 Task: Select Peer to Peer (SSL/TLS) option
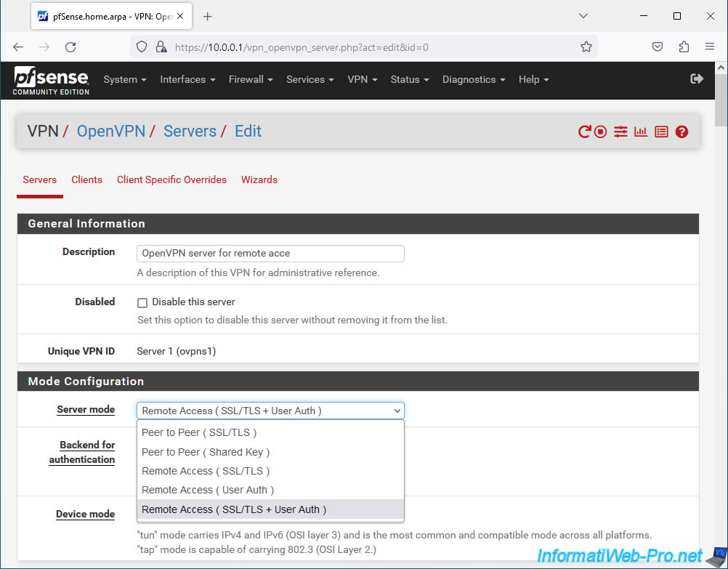coord(270,432)
